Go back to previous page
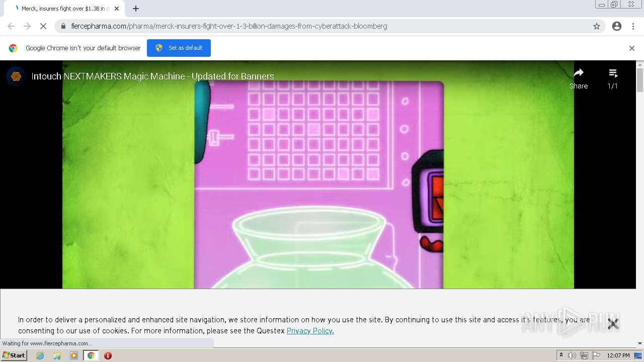Image resolution: width=644 pixels, height=362 pixels. (11, 26)
